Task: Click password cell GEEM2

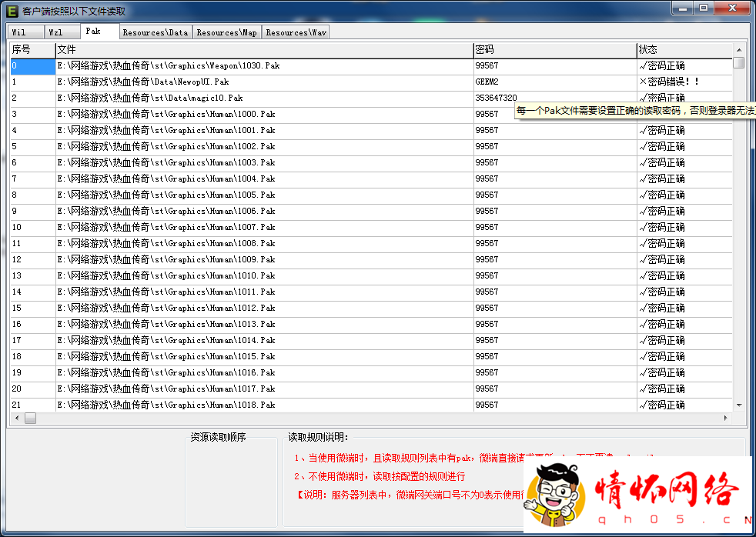Action: [555, 82]
